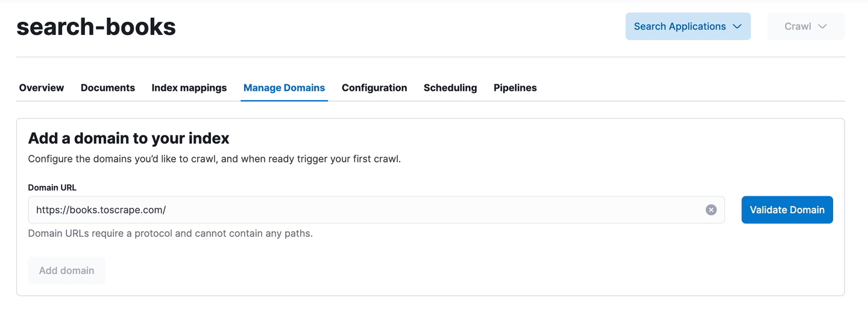Switch to the Pipelines tab

(515, 88)
